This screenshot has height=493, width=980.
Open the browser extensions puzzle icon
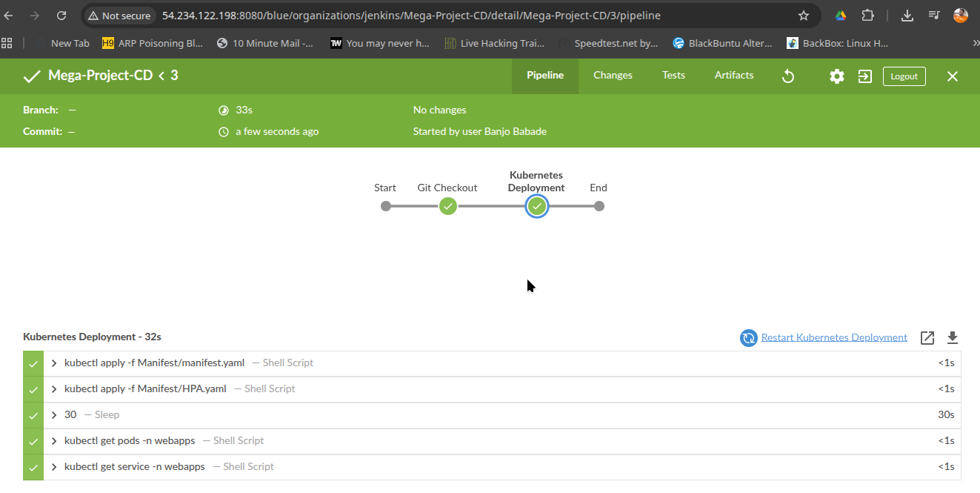[868, 16]
